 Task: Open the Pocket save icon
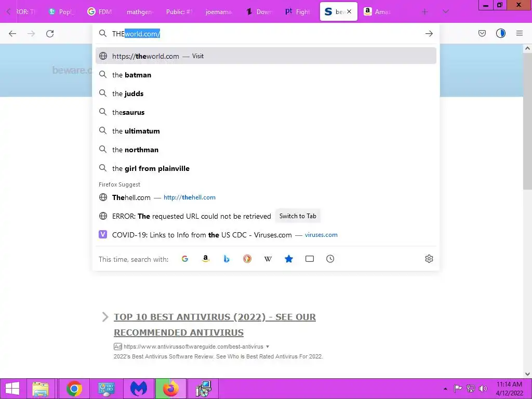click(482, 33)
